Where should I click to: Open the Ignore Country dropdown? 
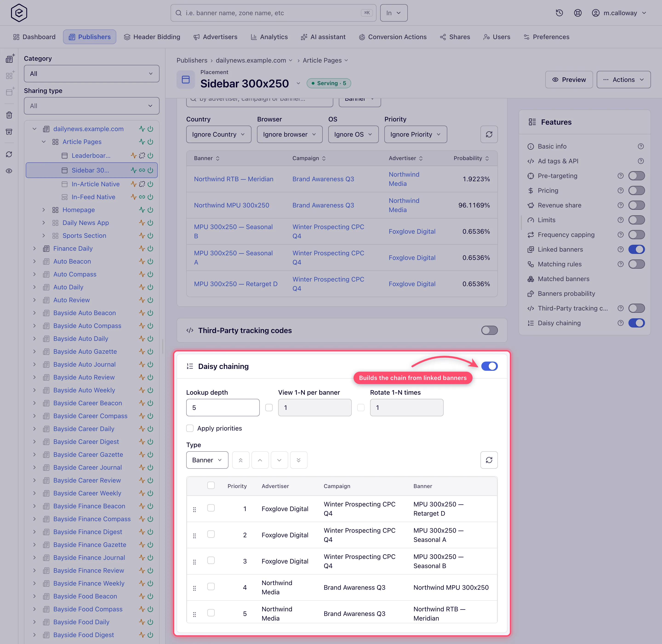[218, 134]
